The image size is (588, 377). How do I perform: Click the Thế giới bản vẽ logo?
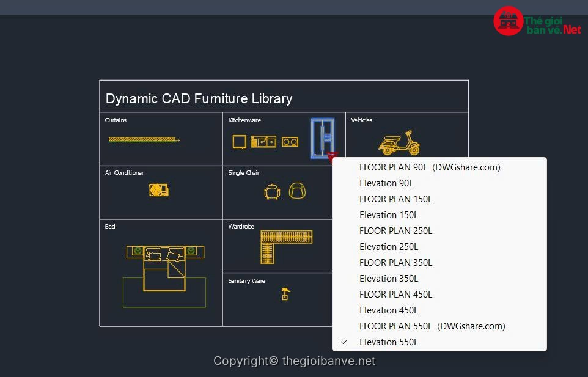(537, 21)
